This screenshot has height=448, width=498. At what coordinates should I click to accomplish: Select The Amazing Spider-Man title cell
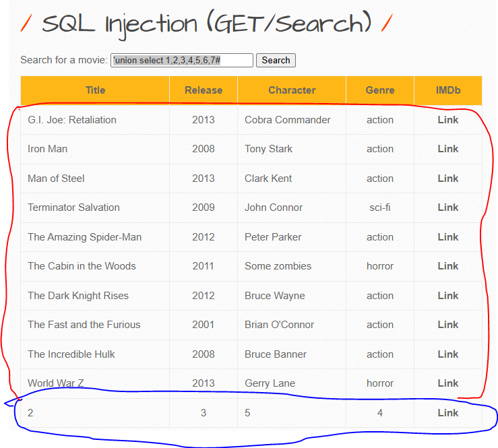coord(95,237)
